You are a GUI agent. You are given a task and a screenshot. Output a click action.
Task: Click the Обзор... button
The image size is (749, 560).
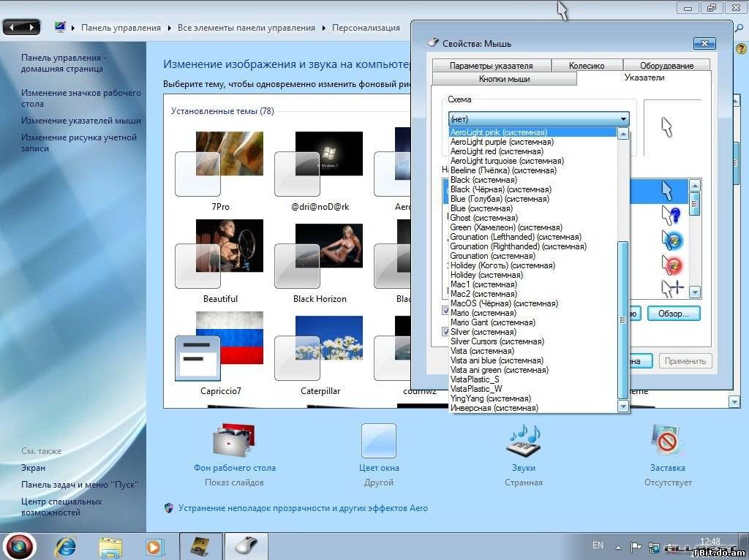674,314
